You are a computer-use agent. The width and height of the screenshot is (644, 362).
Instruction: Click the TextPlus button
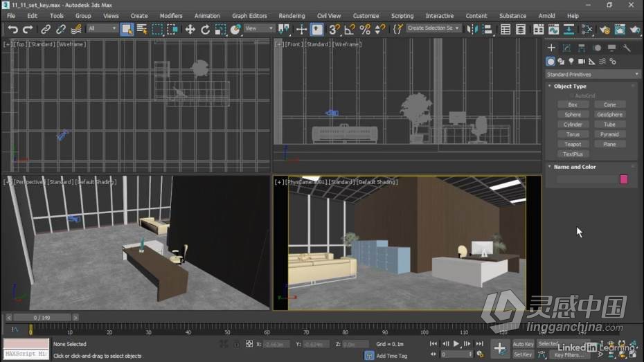click(x=573, y=154)
